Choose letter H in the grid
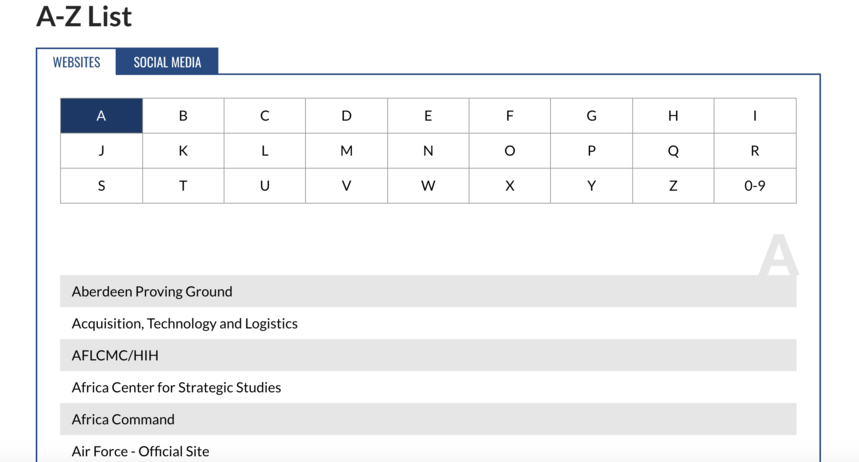 [x=673, y=116]
